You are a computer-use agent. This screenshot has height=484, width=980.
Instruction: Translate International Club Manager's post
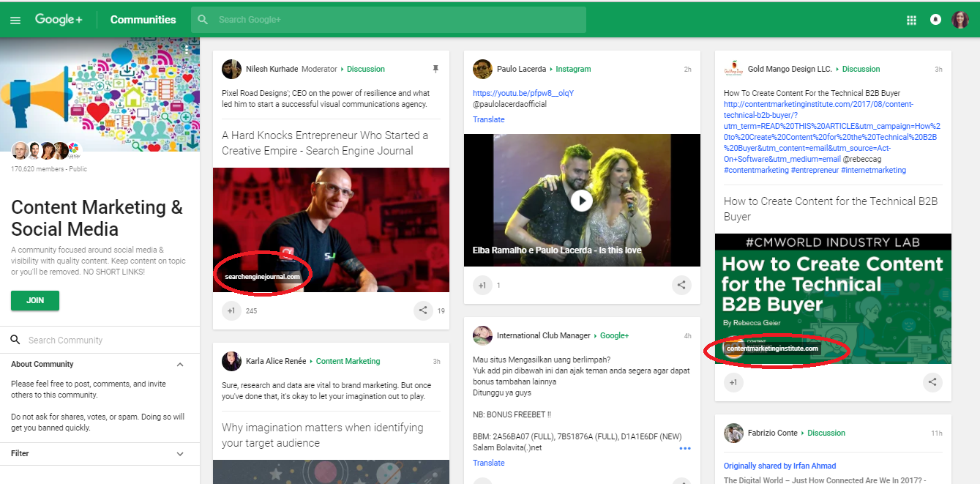[489, 463]
